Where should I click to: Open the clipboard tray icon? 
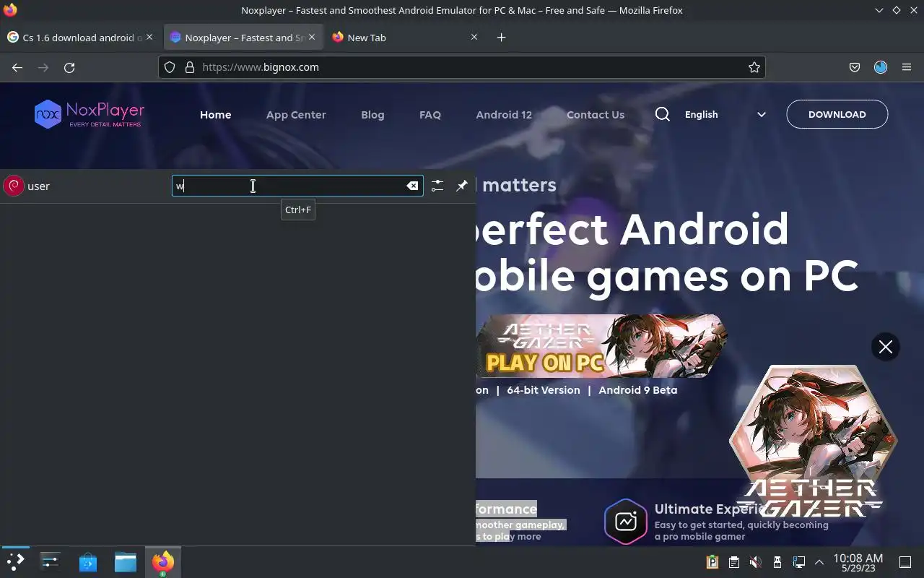(x=733, y=562)
